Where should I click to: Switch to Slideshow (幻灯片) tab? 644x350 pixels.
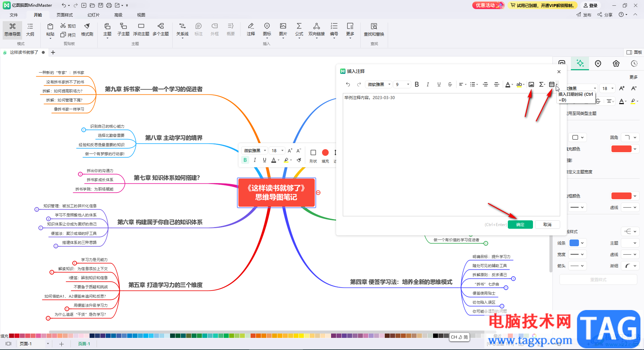click(x=94, y=15)
